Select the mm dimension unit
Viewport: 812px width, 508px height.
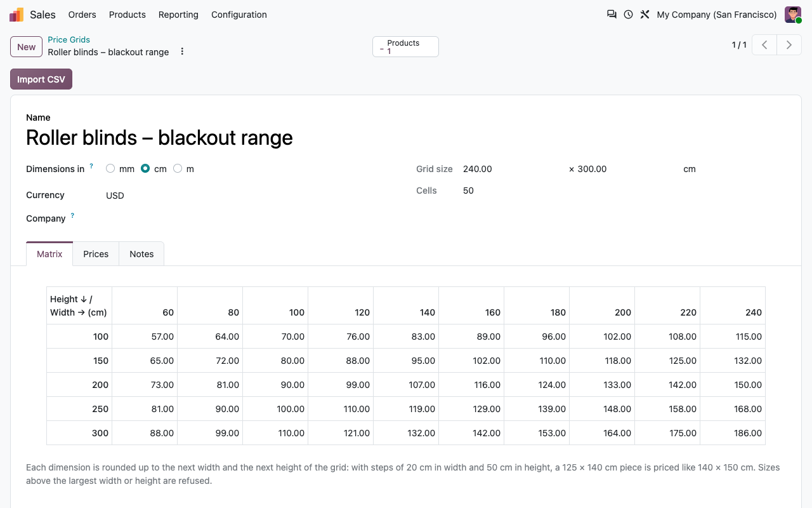coord(110,169)
